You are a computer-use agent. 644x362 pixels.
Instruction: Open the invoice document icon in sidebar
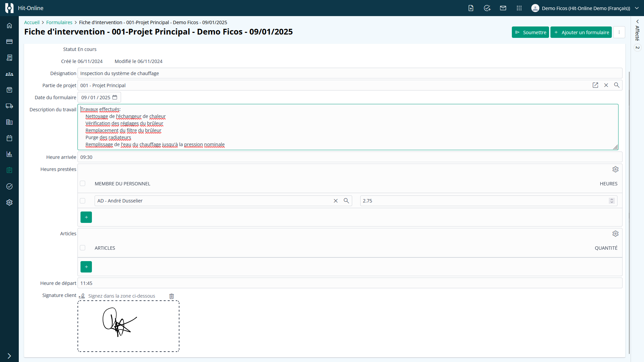9,58
